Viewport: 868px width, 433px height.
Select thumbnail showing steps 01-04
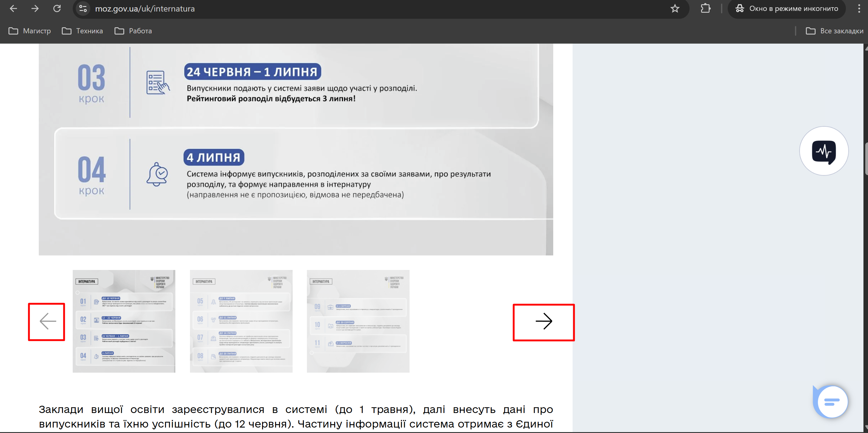(x=124, y=321)
